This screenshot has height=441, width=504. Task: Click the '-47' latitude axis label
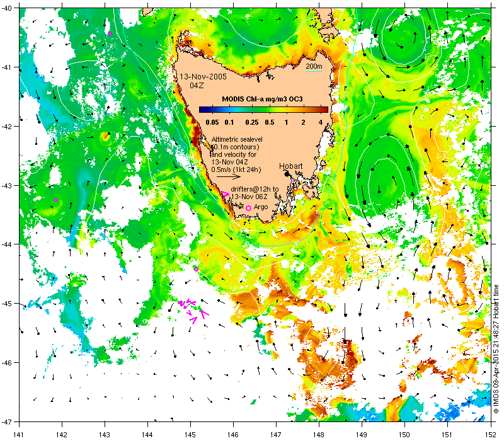[8, 421]
